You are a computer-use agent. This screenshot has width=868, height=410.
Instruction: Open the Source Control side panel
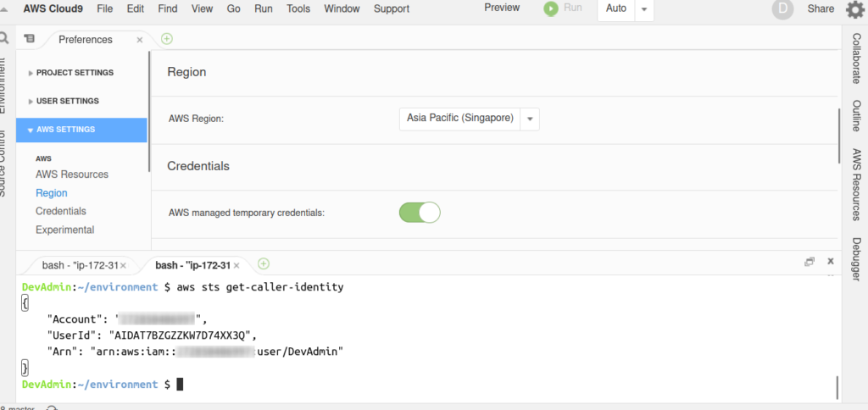click(x=3, y=163)
